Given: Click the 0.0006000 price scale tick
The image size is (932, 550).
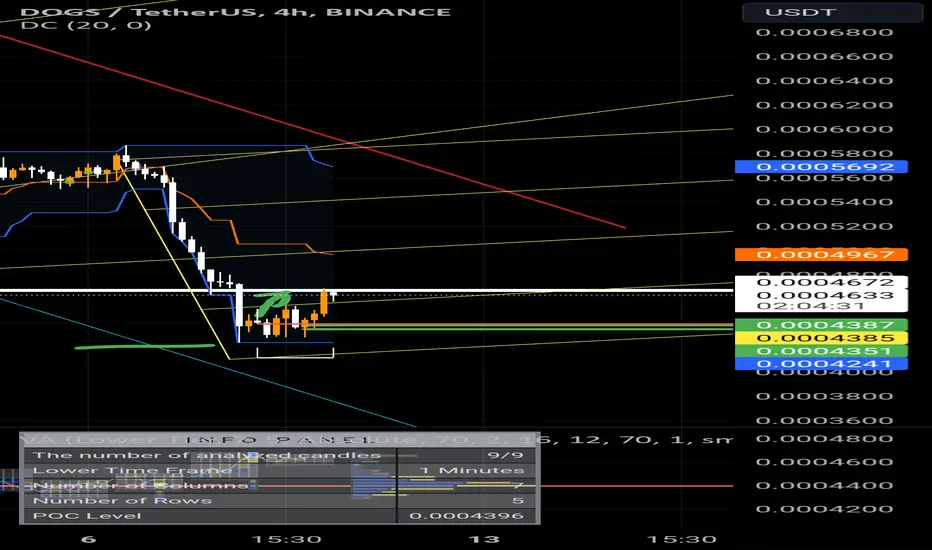Looking at the screenshot, I should pyautogui.click(x=824, y=130).
